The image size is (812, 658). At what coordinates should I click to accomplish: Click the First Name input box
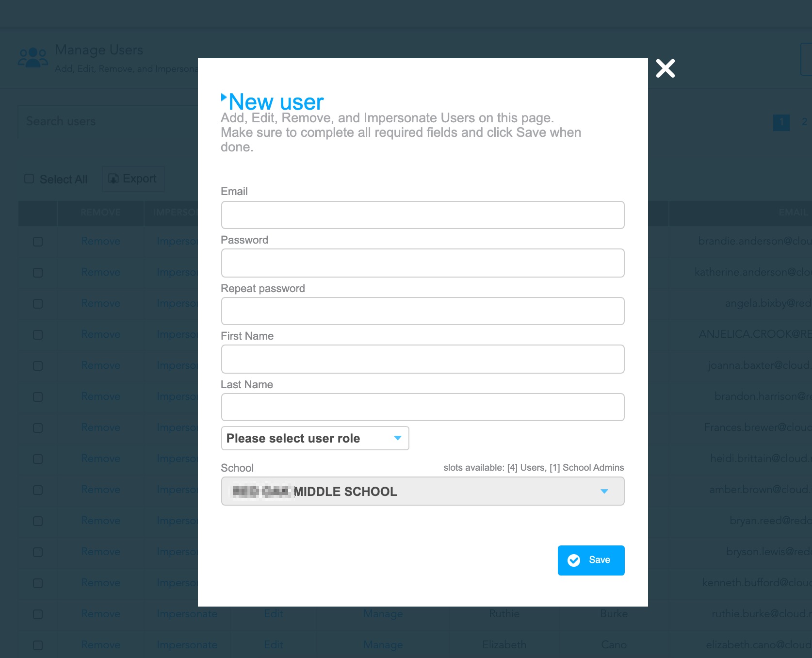click(x=422, y=359)
